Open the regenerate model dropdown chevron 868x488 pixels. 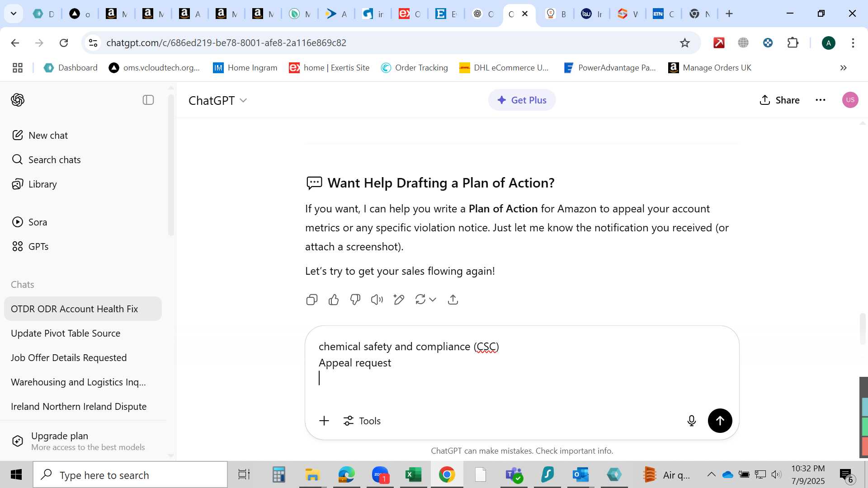click(433, 300)
